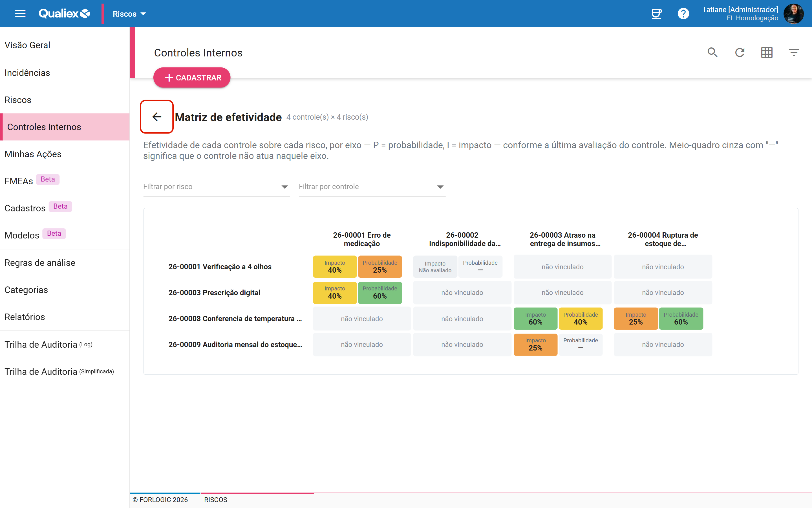Screen dimensions: 812x508
Task: Click column header 26-00001 Erro de medicação
Action: [362, 239]
